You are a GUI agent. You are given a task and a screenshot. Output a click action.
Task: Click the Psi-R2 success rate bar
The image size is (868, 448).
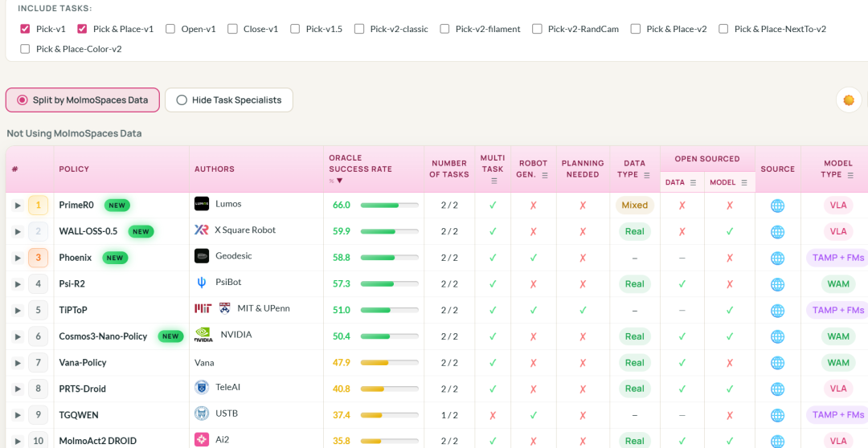pos(389,283)
